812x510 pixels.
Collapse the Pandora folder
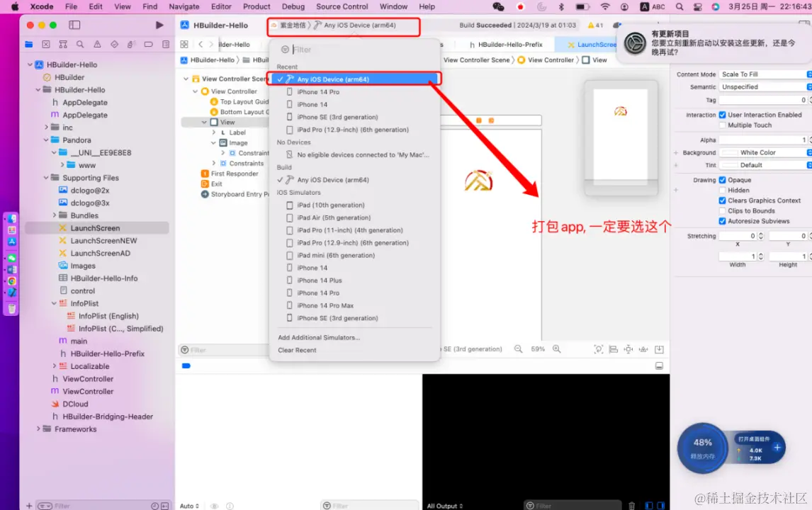point(46,140)
